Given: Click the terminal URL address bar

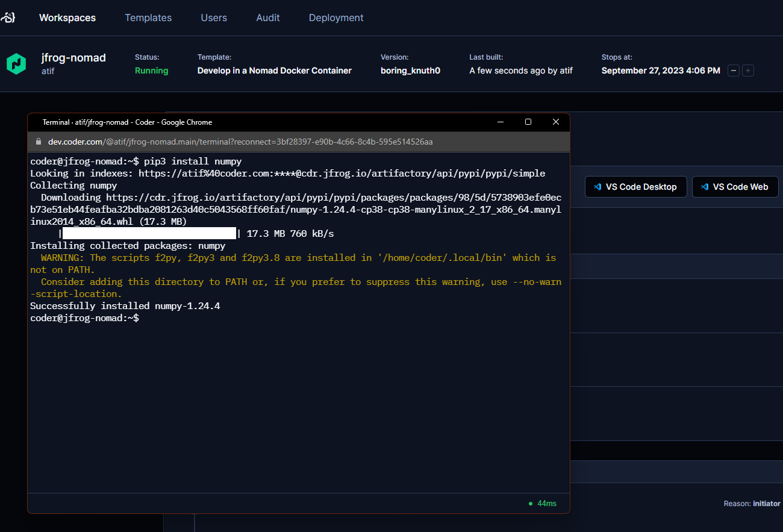Looking at the screenshot, I should 241,142.
